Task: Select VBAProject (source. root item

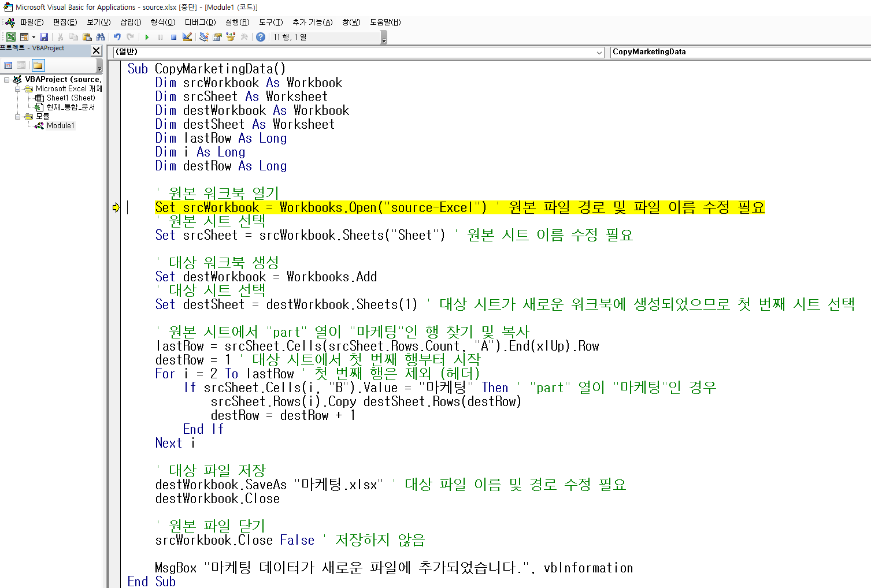Action: point(63,80)
